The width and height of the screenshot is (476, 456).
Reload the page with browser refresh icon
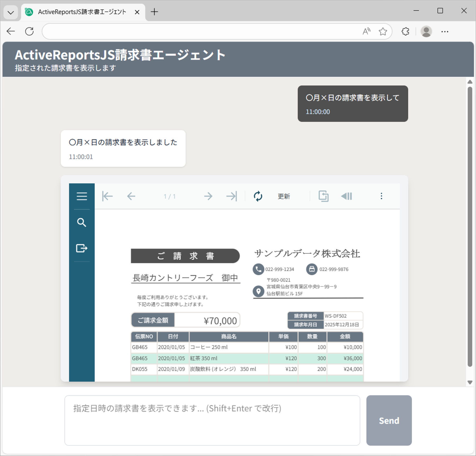29,31
